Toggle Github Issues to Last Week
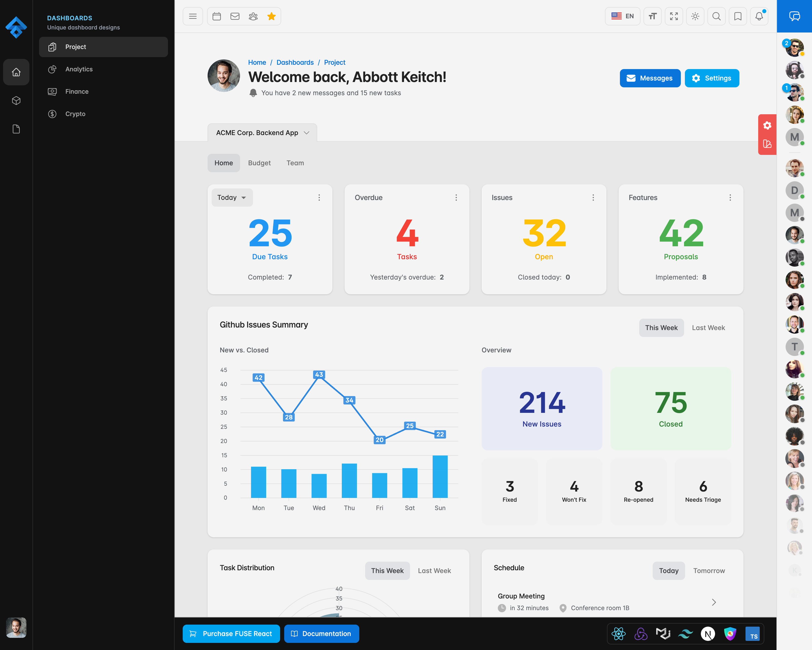The image size is (812, 650). tap(708, 328)
